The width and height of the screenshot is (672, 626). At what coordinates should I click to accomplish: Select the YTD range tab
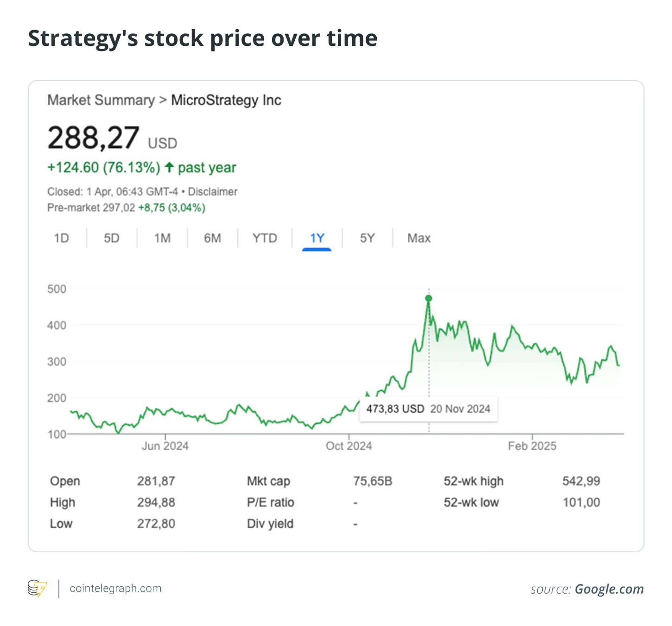pyautogui.click(x=265, y=238)
